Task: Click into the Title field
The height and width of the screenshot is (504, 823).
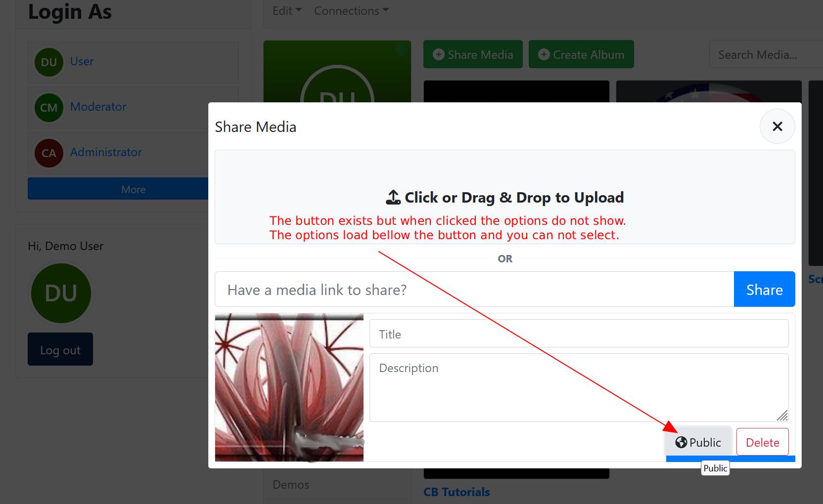Action: [x=579, y=334]
